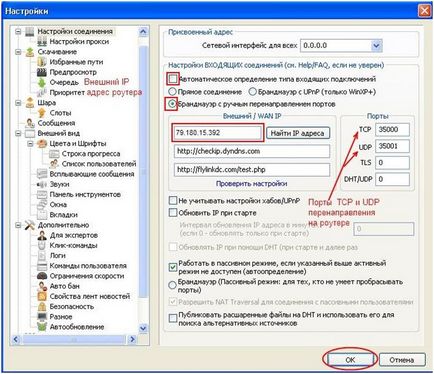Click the Звуки speaker icon
This screenshot has width=434, height=374.
[x=42, y=184]
